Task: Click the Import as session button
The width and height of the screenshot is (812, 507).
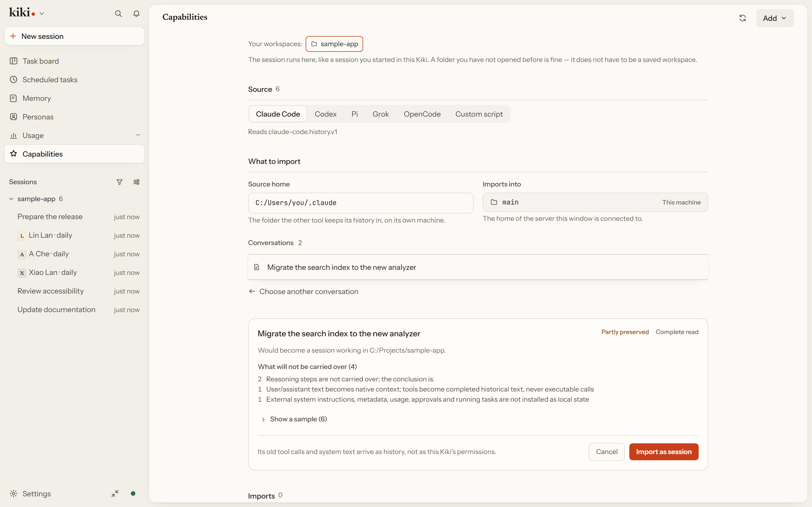Action: tap(663, 452)
